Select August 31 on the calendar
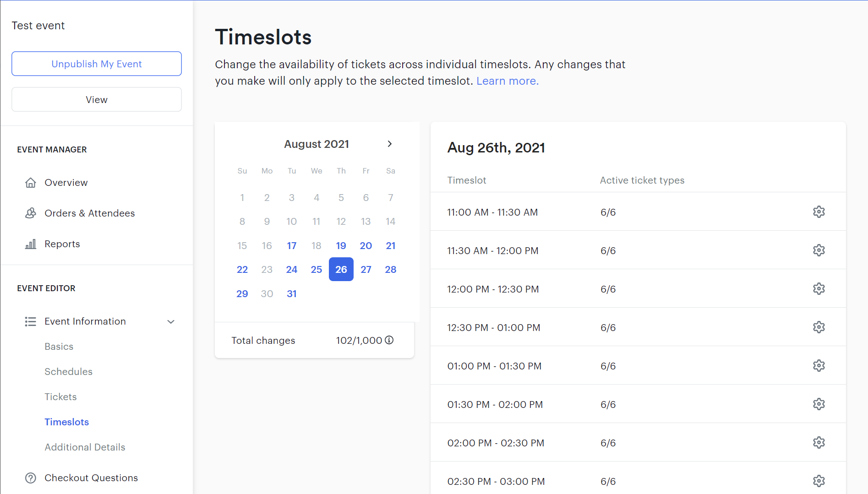The image size is (868, 494). [291, 293]
